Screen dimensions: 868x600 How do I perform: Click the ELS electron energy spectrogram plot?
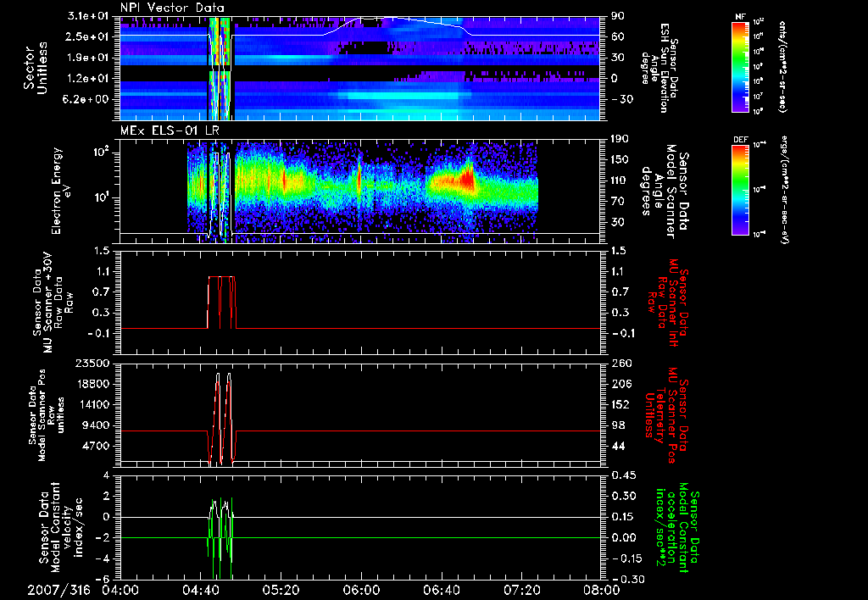tap(360, 191)
